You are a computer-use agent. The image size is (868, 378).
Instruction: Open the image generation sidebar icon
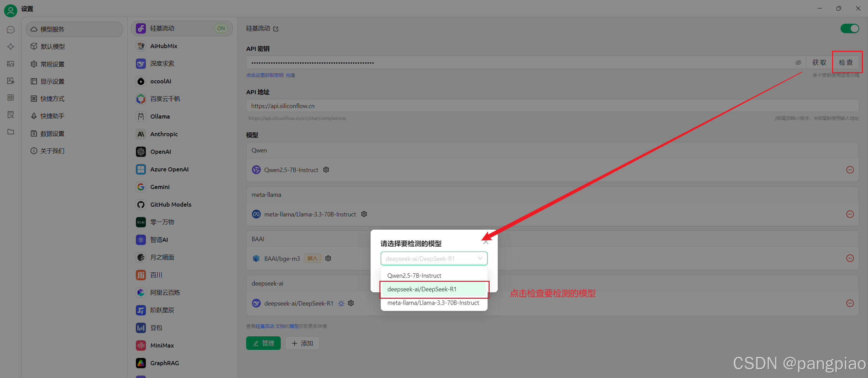tap(11, 64)
